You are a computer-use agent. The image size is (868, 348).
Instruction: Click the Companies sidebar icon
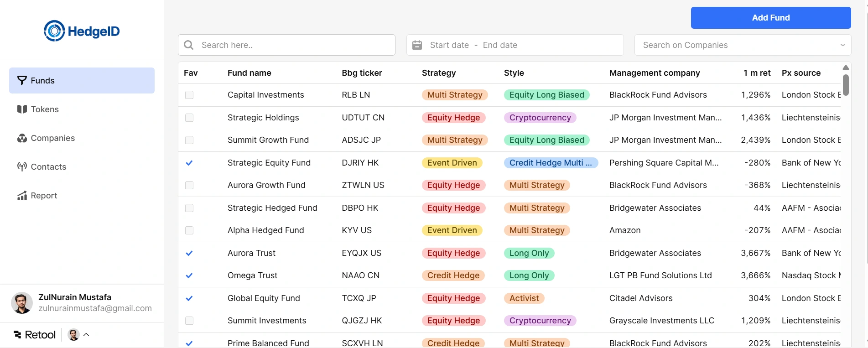(x=22, y=138)
